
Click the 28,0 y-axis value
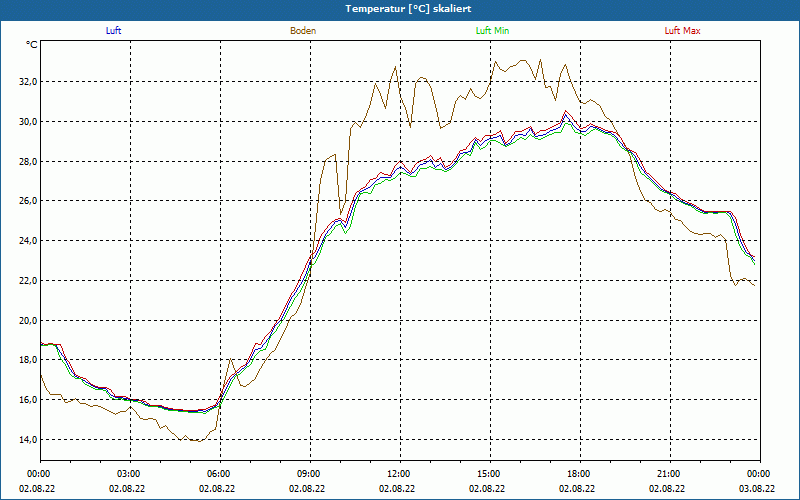(x=28, y=161)
